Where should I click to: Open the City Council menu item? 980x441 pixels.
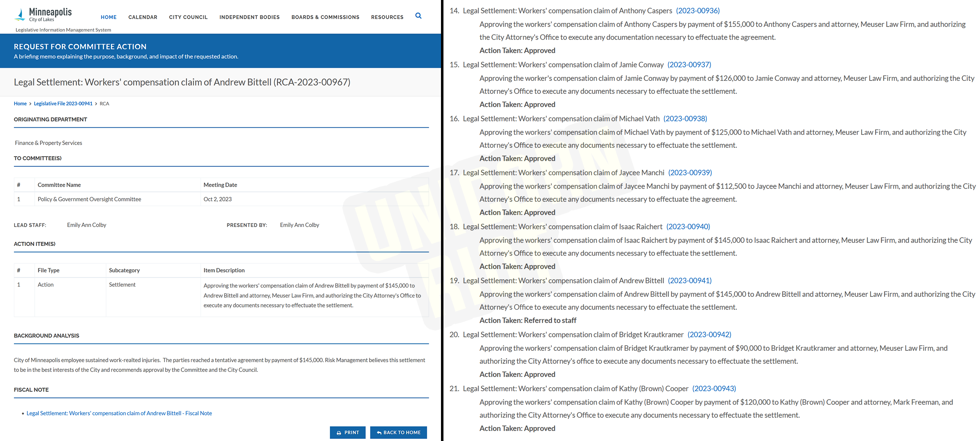pyautogui.click(x=188, y=17)
